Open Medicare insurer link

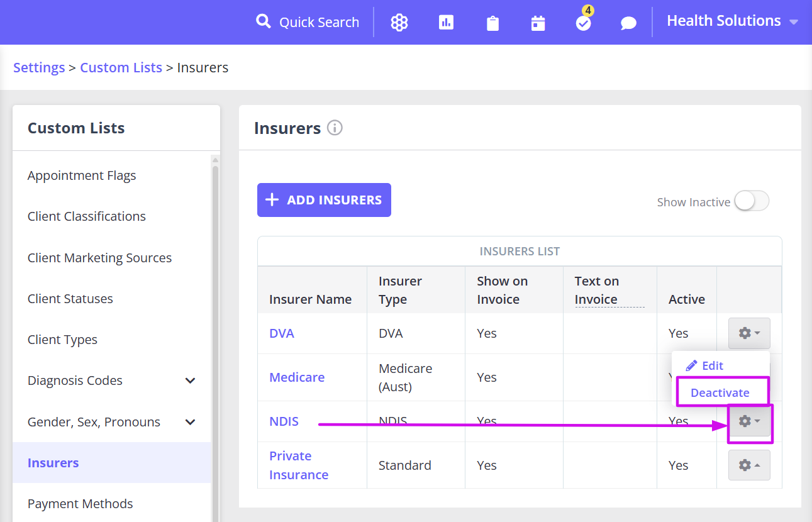(x=297, y=377)
